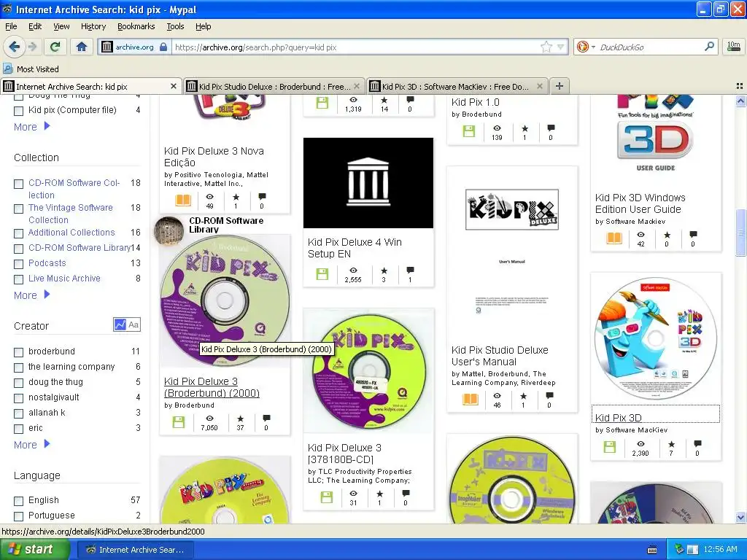Image resolution: width=747 pixels, height=560 pixels.
Task: Switch to Kid Pix Studio Deluxe tab
Action: click(274, 86)
